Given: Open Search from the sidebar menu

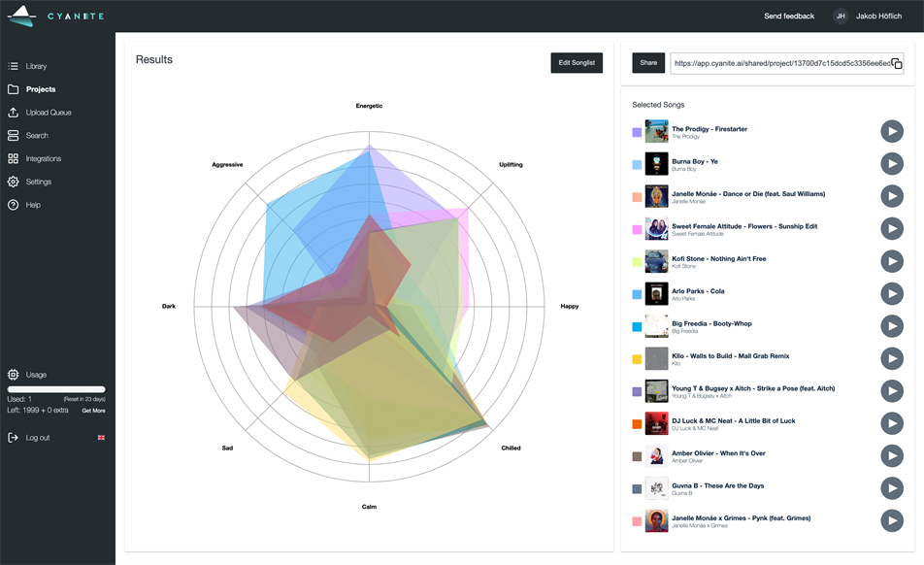Looking at the screenshot, I should tap(37, 136).
